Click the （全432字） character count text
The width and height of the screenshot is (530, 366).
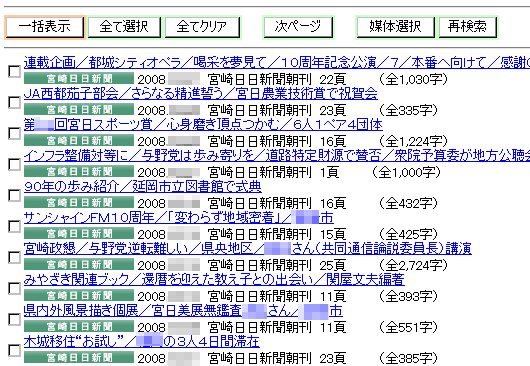(408, 203)
